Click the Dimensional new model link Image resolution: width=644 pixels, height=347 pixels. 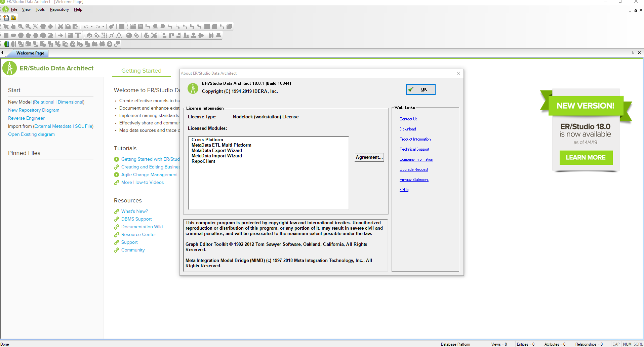pos(70,102)
